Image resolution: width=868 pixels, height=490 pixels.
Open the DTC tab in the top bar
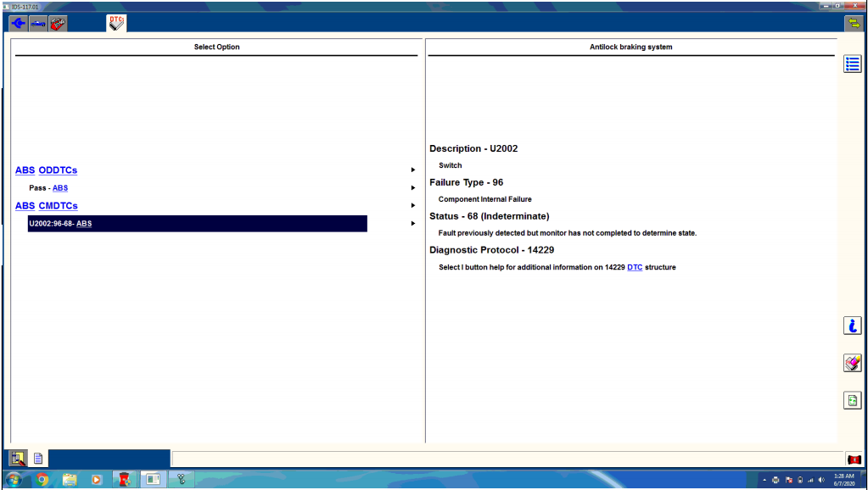117,24
